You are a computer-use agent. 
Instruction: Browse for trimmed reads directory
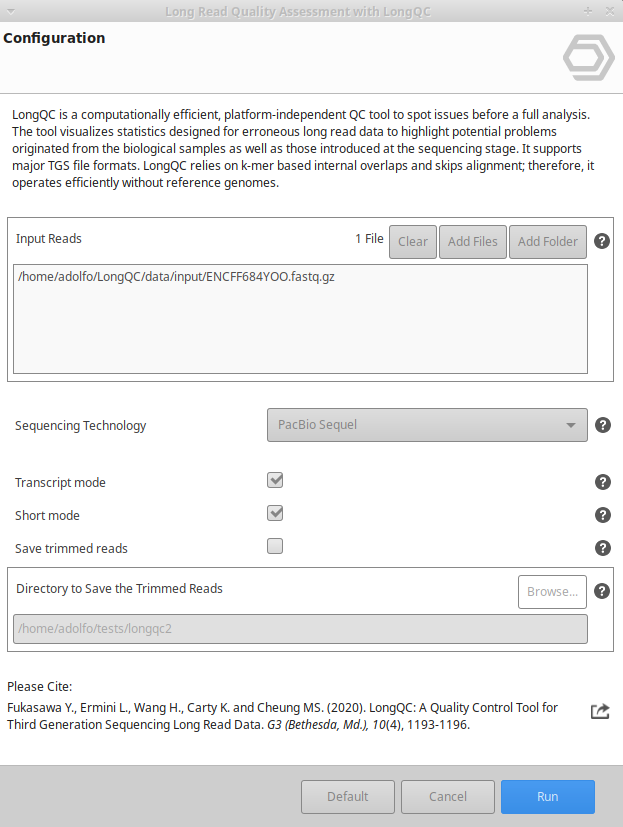552,591
